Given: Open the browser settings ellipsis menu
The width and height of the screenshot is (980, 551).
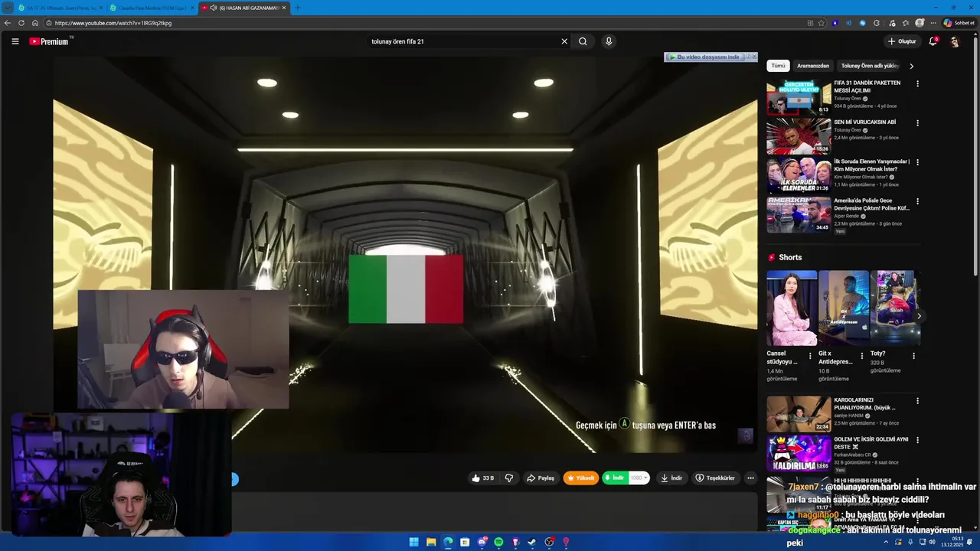Looking at the screenshot, I should click(933, 23).
